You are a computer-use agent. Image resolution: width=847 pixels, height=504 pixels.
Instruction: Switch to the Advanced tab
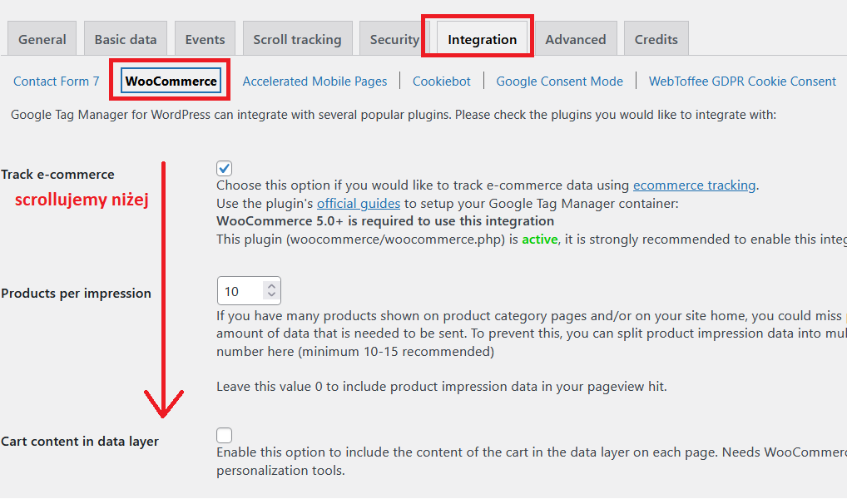click(575, 39)
